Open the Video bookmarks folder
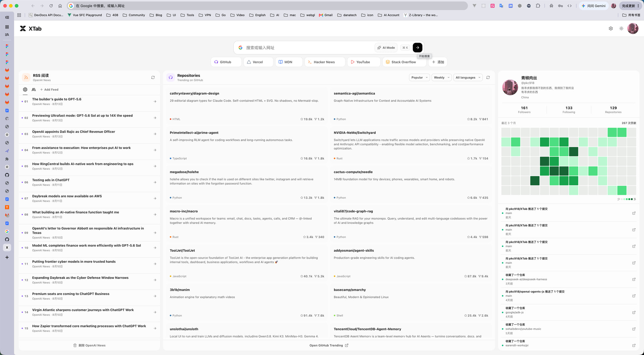This screenshot has height=355, width=644. [x=237, y=15]
